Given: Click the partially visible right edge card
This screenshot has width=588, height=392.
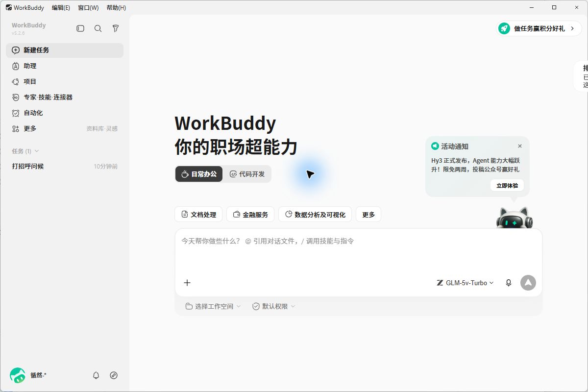Looking at the screenshot, I should coord(581,76).
